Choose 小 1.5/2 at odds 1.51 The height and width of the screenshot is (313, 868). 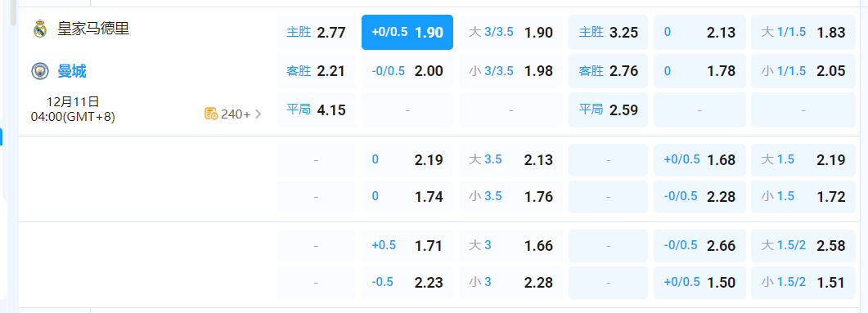[x=803, y=283]
